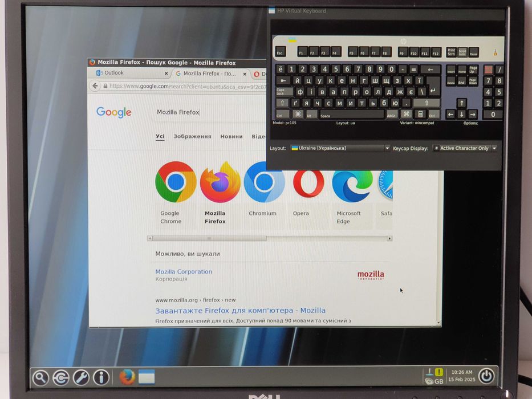Click the Google logo on the results page

113,112
